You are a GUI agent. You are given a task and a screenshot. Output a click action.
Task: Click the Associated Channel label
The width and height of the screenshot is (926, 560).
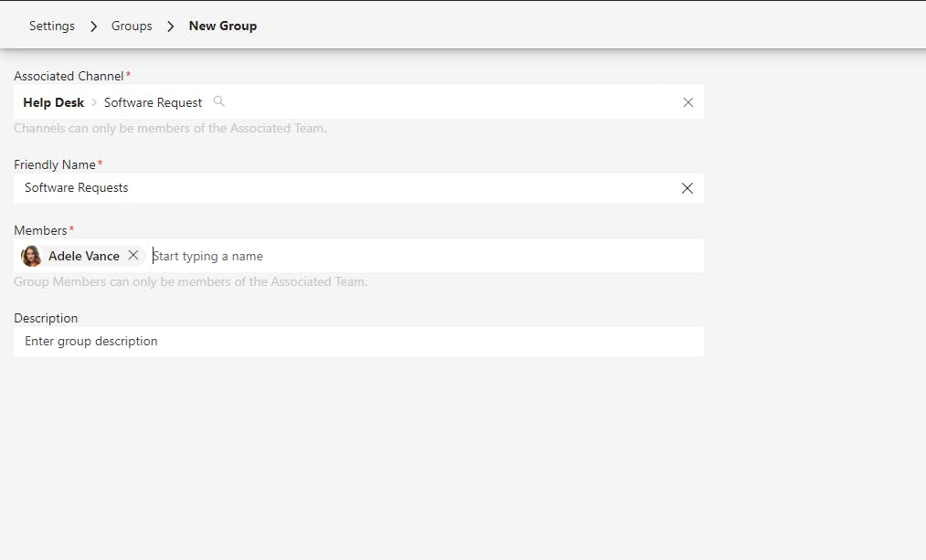69,76
